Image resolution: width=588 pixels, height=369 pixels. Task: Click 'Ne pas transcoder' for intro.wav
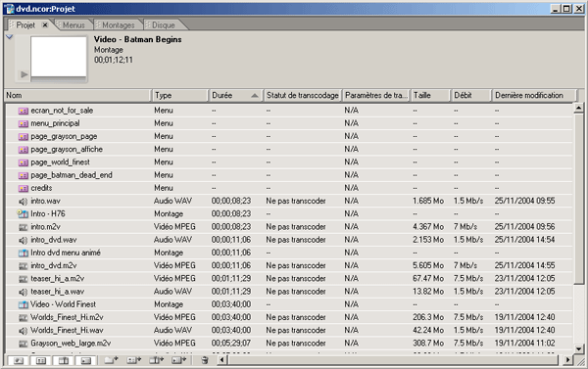tap(296, 201)
